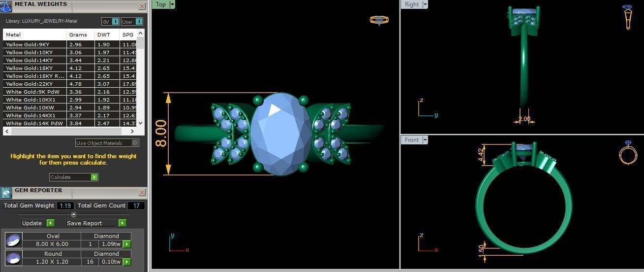Image resolution: width=644 pixels, height=272 pixels.
Task: Click the green arrow on the Oval diamond row
Action: coord(126,244)
